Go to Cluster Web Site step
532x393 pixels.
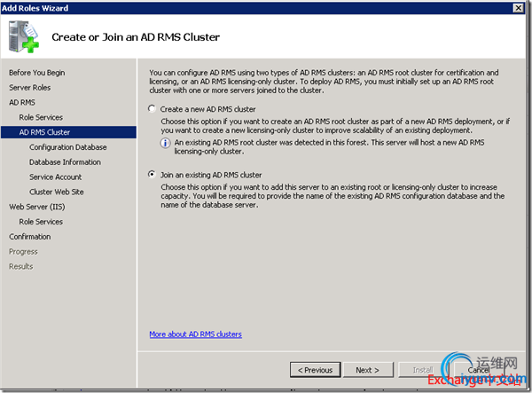pyautogui.click(x=57, y=192)
